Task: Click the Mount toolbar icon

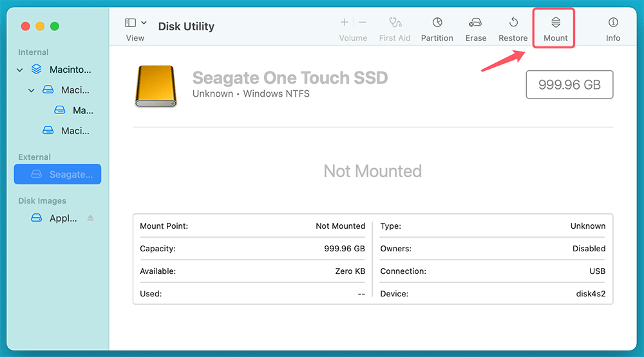Action: click(555, 23)
